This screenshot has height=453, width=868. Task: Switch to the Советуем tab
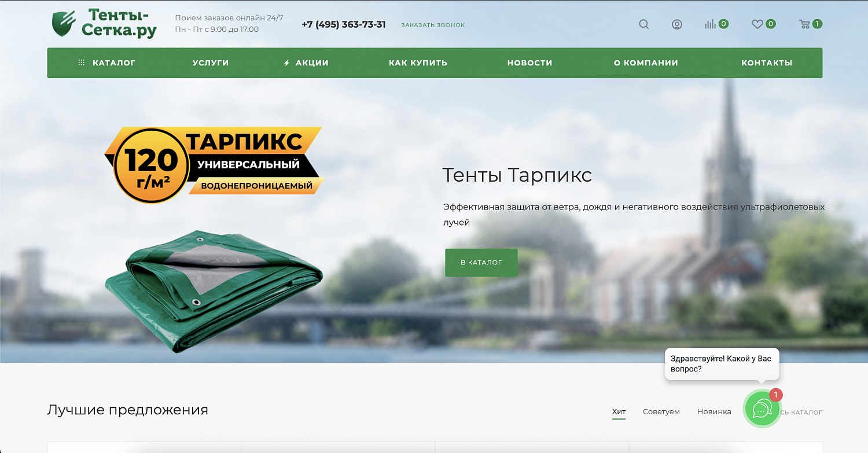(661, 412)
